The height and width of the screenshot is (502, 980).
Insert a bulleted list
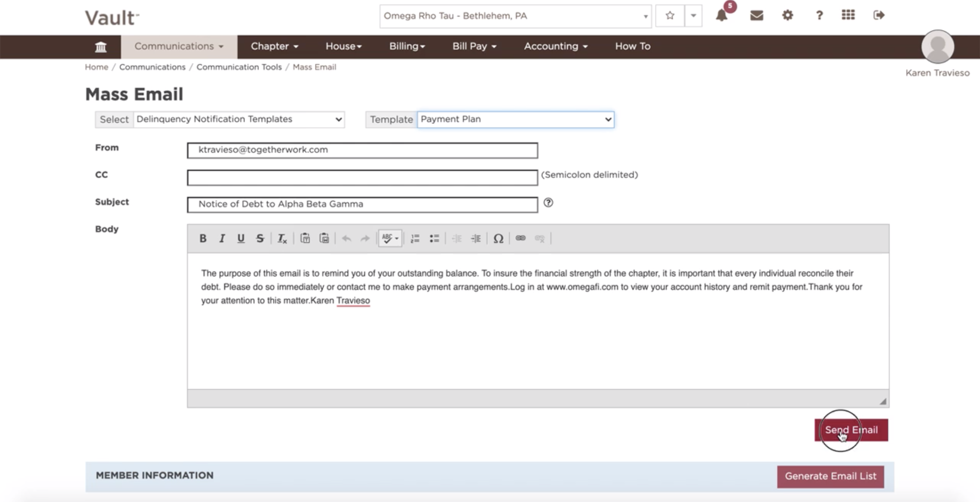tap(434, 238)
